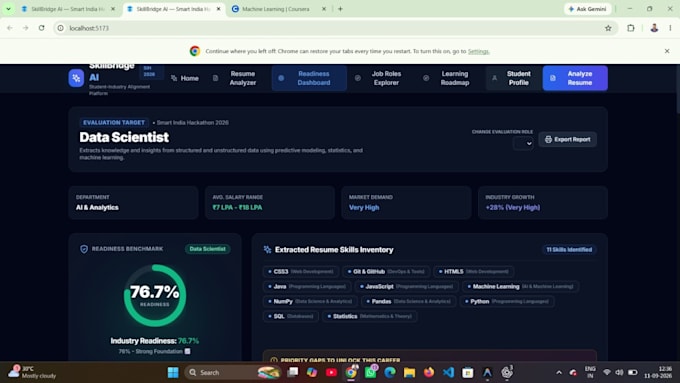Open Chrome three-dot menu

point(670,28)
